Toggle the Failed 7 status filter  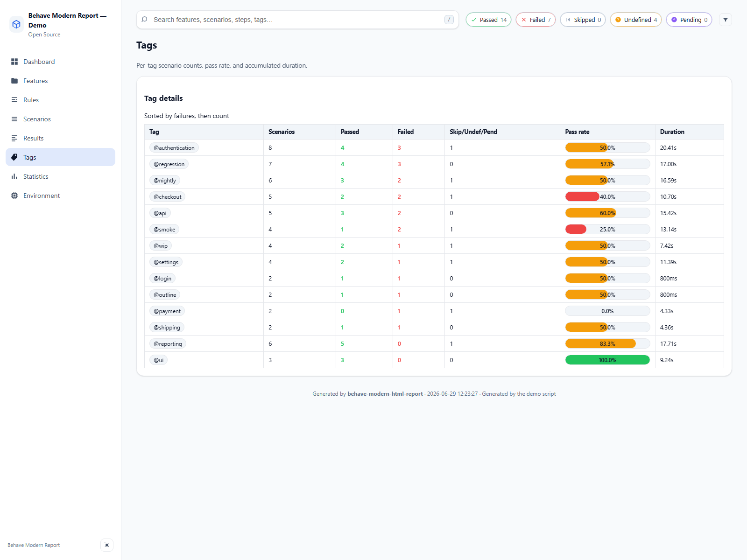click(536, 20)
